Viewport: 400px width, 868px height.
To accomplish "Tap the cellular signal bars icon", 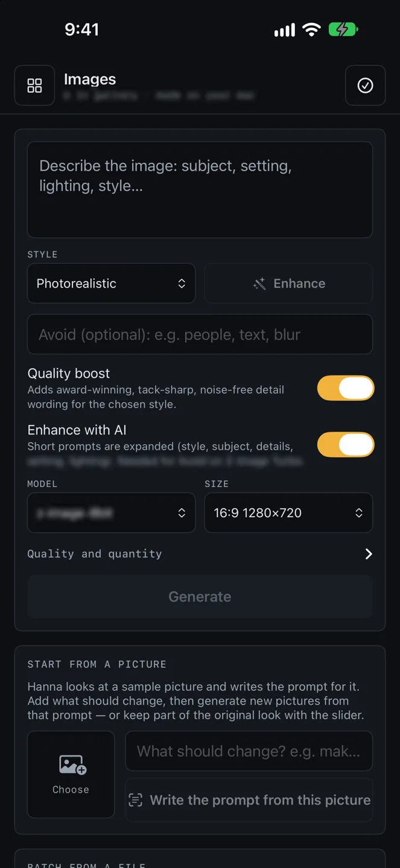I will coord(285,30).
